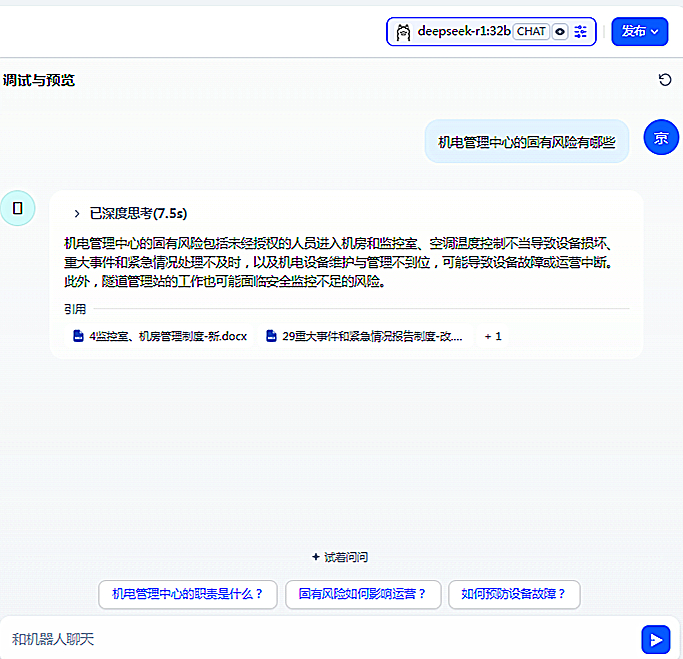Select suggestion 固有风险如何影响运营？
The height and width of the screenshot is (659, 683).
click(x=362, y=594)
